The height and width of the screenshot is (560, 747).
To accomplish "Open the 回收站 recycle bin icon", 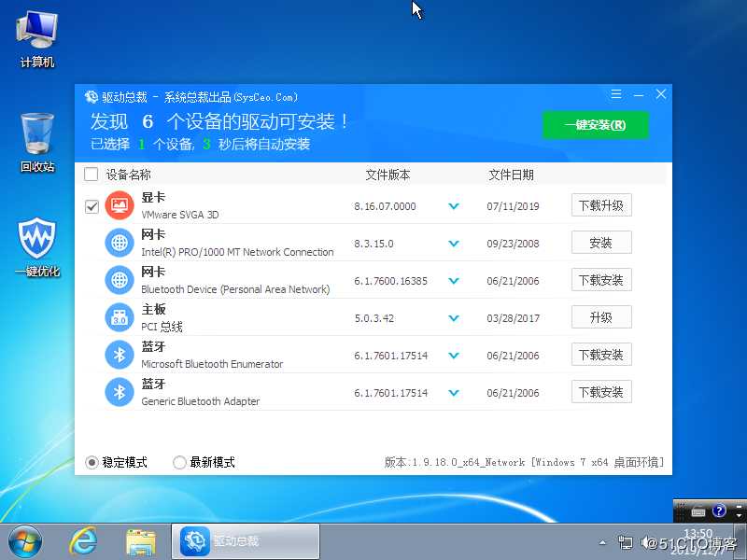I will 37,142.
